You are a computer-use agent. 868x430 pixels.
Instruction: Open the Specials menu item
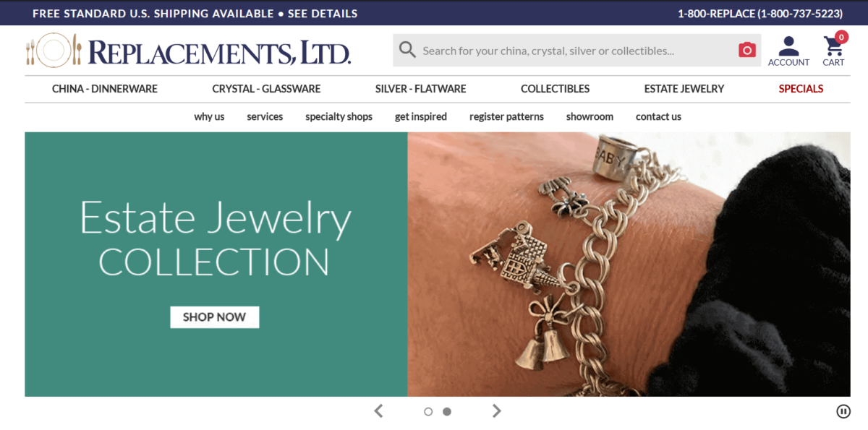[801, 89]
